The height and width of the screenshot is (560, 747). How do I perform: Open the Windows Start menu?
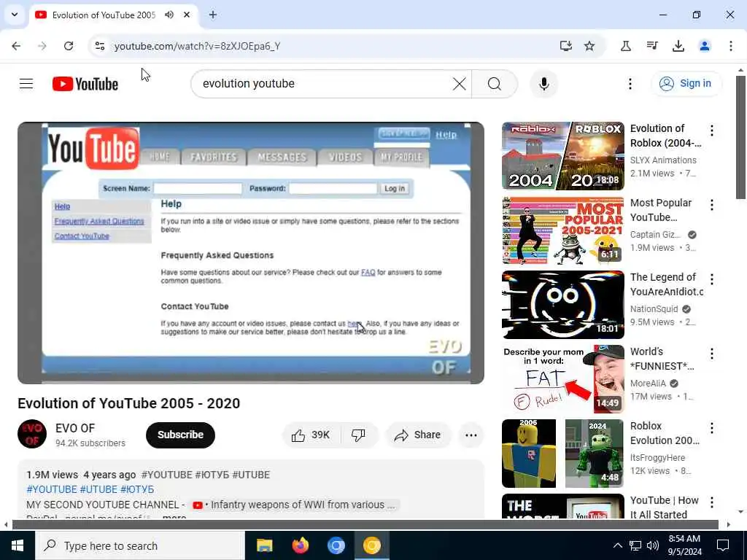pos(18,545)
